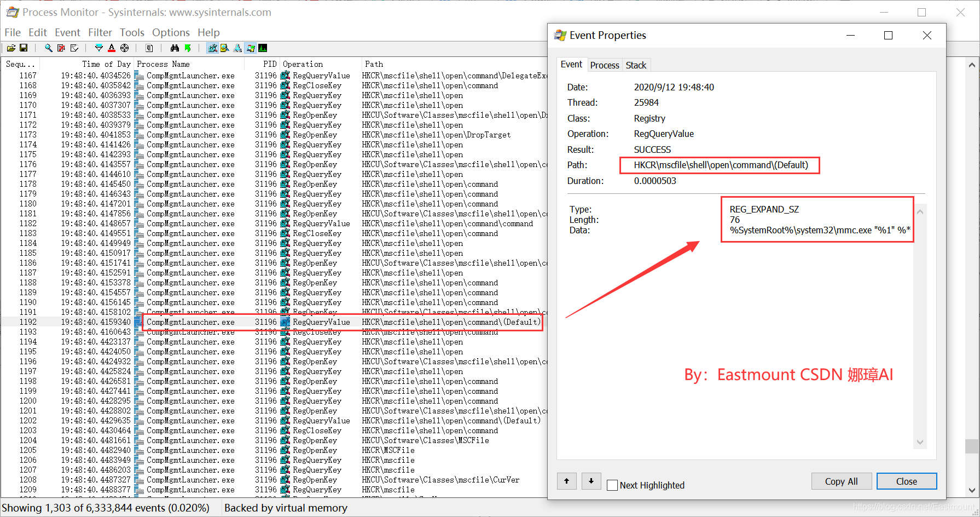Click the Clear display toolbar icon
Viewport: 980px width, 517px height.
tap(74, 48)
